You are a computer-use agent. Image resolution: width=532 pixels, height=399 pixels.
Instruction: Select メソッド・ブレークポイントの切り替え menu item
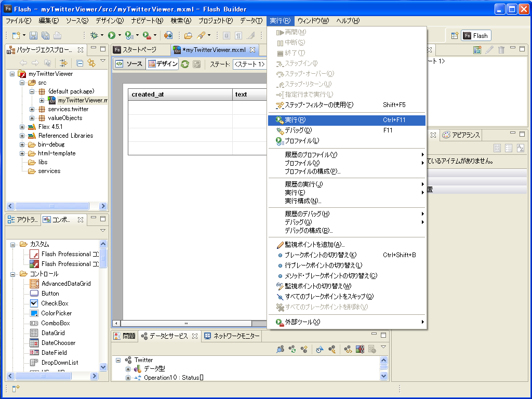pyautogui.click(x=347, y=276)
